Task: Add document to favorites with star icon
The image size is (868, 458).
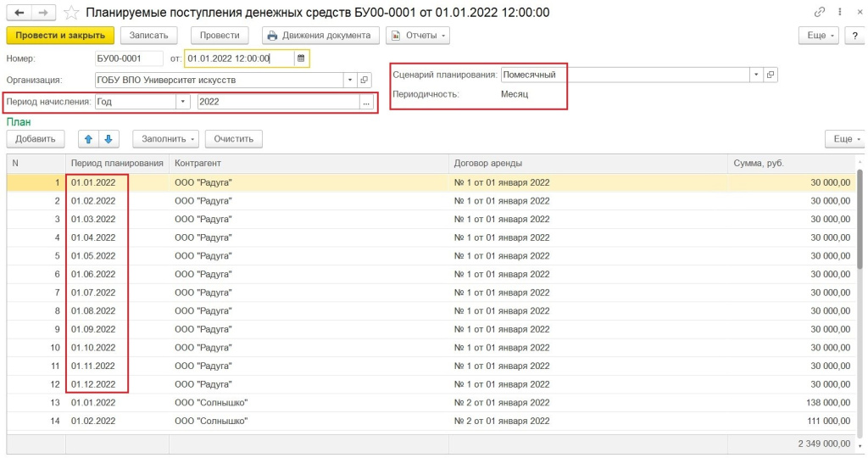Action: [72, 13]
